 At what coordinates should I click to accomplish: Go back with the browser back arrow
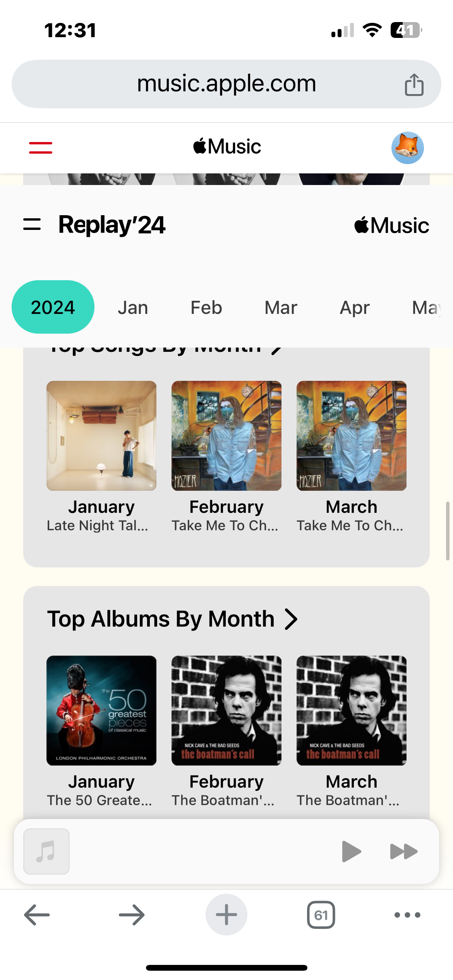37,915
